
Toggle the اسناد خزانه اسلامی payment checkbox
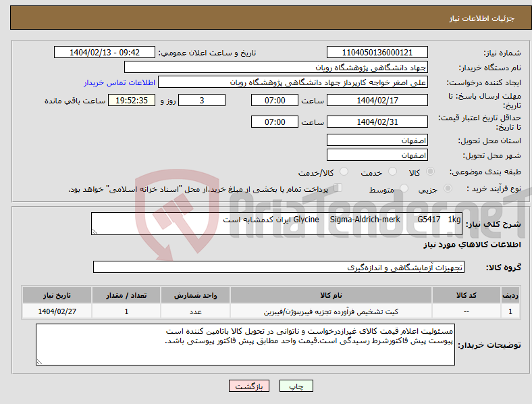click(338, 188)
